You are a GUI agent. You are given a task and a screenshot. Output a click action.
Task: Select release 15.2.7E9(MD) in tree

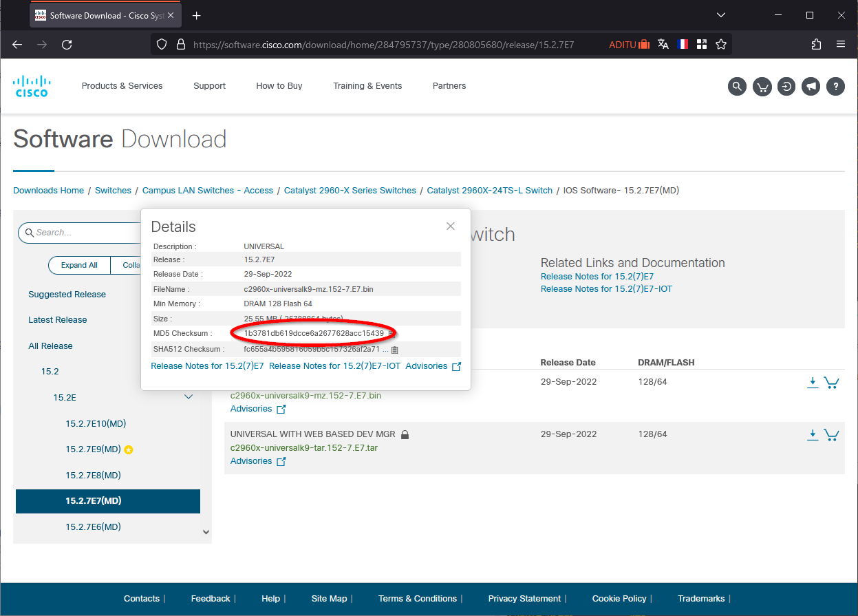click(x=93, y=449)
